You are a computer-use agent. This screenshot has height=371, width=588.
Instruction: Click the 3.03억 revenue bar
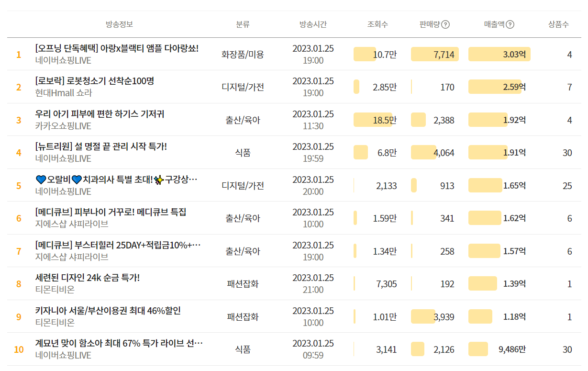[499, 55]
